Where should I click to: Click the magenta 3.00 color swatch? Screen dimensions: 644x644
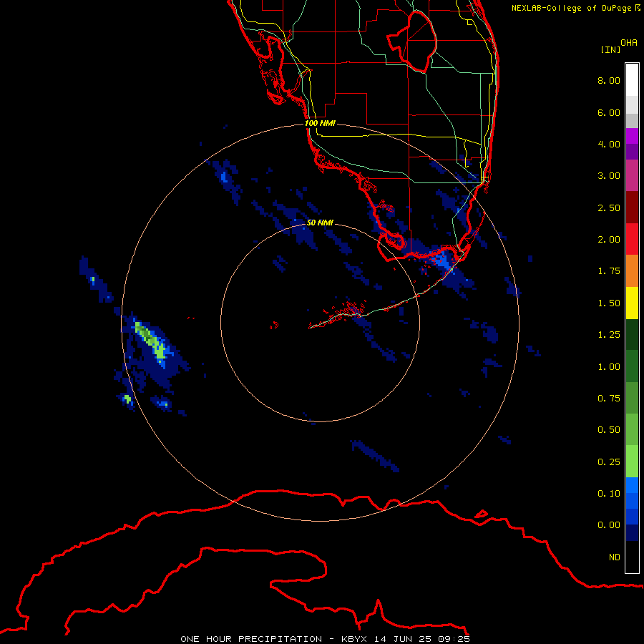tap(632, 175)
